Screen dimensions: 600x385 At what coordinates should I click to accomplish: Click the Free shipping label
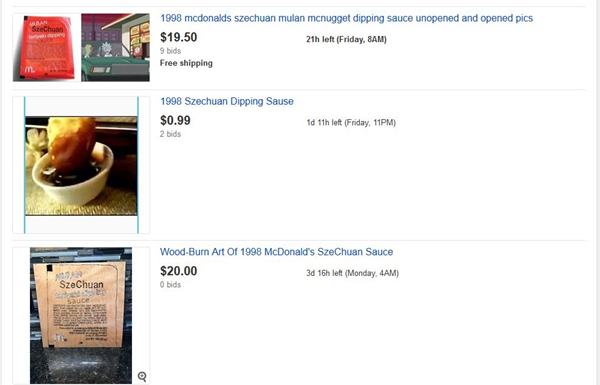[x=186, y=63]
